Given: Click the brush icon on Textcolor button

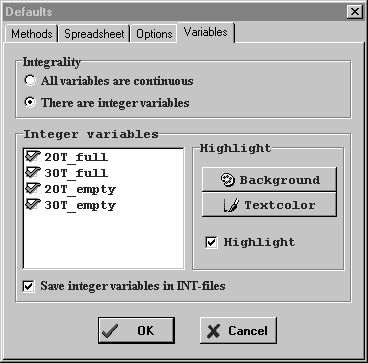Looking at the screenshot, I should tap(231, 205).
